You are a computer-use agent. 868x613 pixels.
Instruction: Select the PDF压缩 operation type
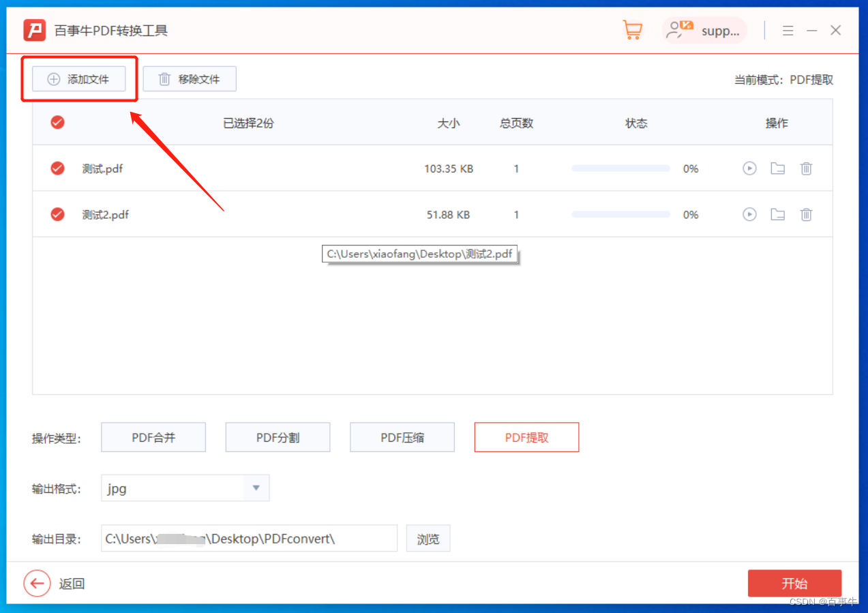[x=402, y=437]
